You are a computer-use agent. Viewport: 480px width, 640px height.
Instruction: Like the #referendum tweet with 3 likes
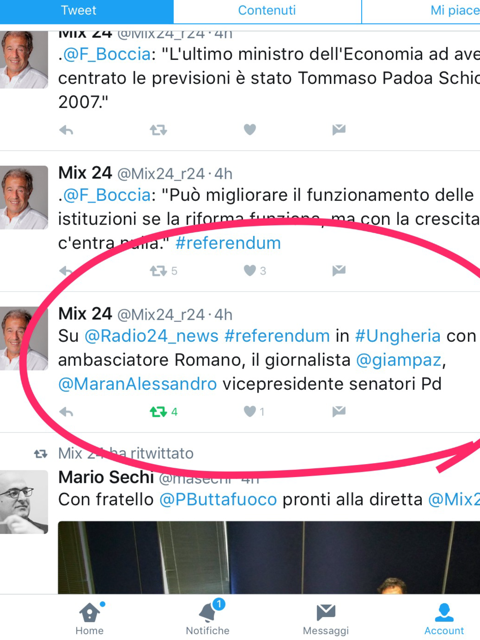click(x=255, y=271)
